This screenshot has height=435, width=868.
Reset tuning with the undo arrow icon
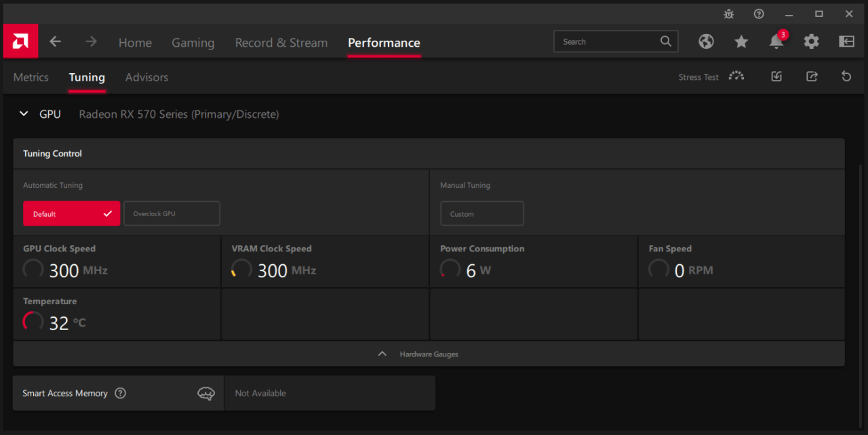click(x=846, y=77)
